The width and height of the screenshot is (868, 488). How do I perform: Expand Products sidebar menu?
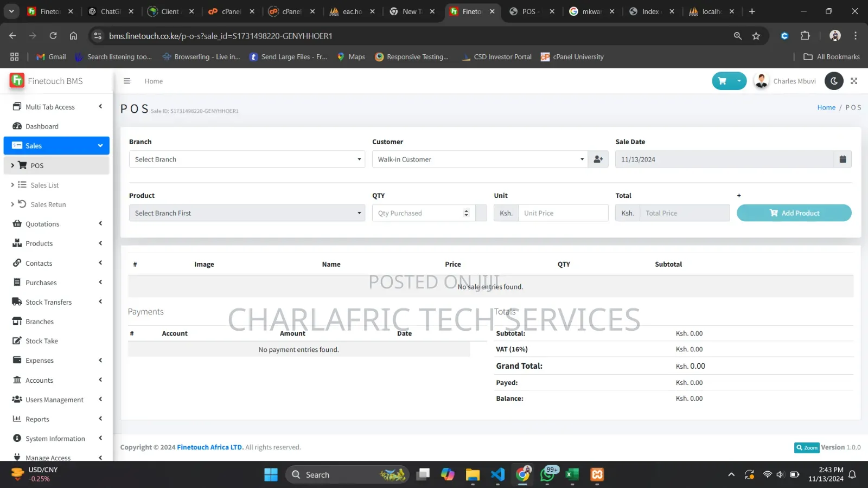(x=56, y=243)
